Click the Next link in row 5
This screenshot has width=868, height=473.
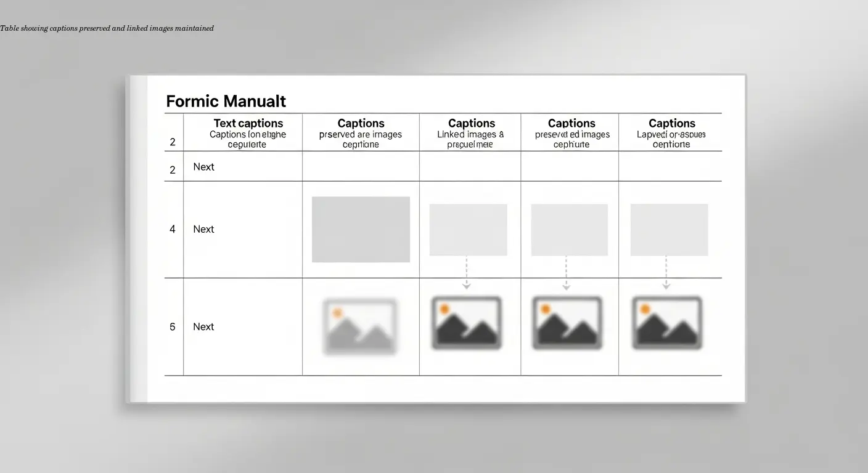pyautogui.click(x=203, y=326)
